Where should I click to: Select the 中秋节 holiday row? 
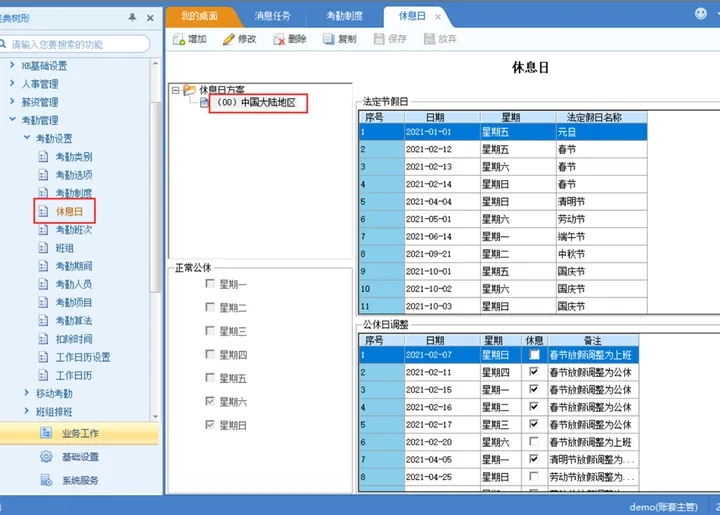pyautogui.click(x=503, y=254)
